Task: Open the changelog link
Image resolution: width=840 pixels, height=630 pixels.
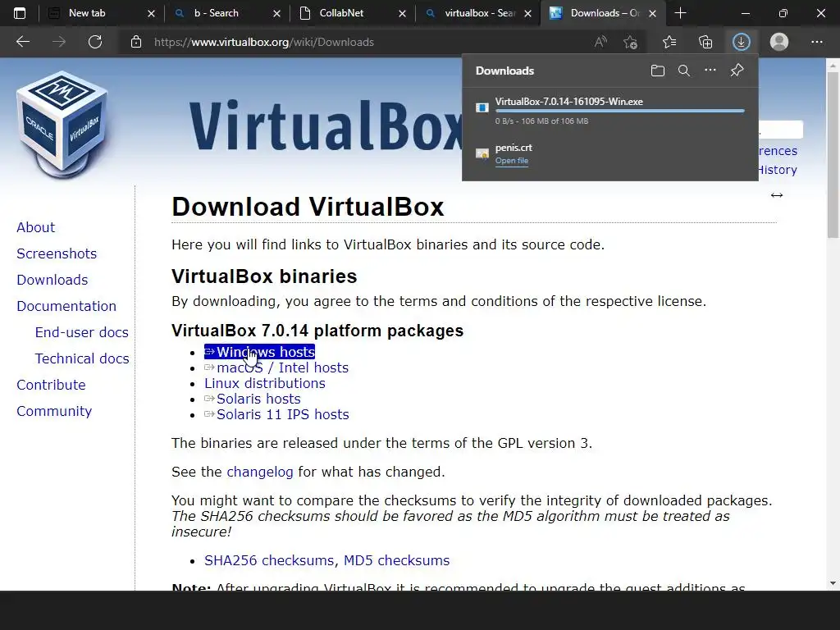Action: pos(260,472)
